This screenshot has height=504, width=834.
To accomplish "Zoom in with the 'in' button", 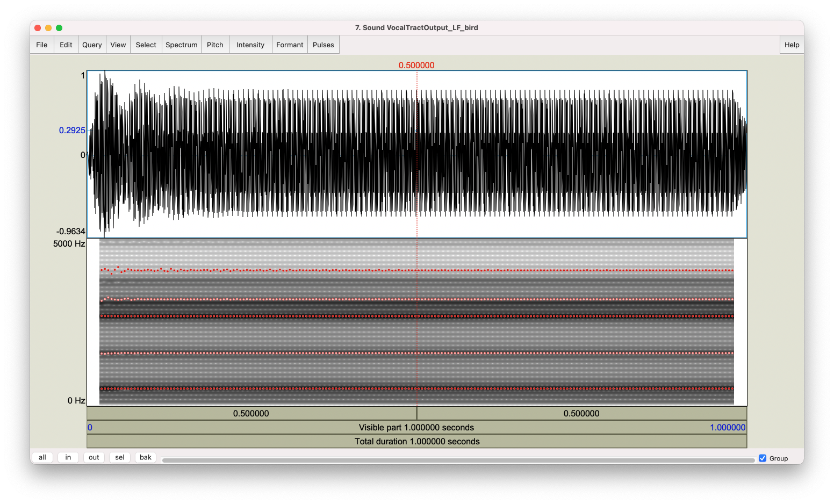I will [x=68, y=457].
